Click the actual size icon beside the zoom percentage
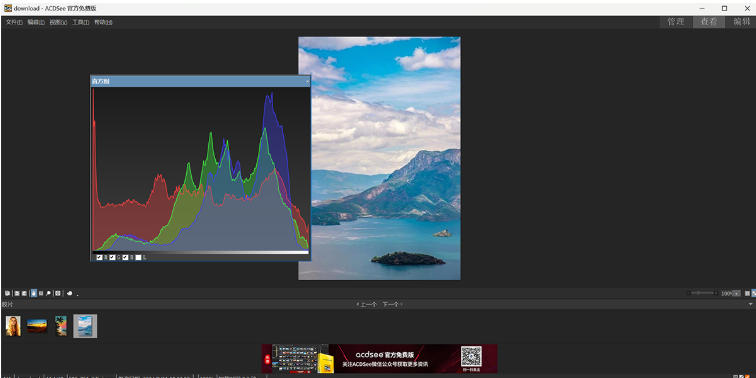756x378 pixels. (x=747, y=293)
